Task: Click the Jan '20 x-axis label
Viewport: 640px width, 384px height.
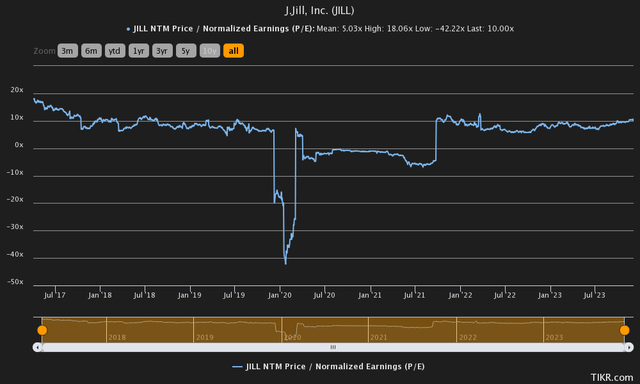Action: click(x=280, y=295)
